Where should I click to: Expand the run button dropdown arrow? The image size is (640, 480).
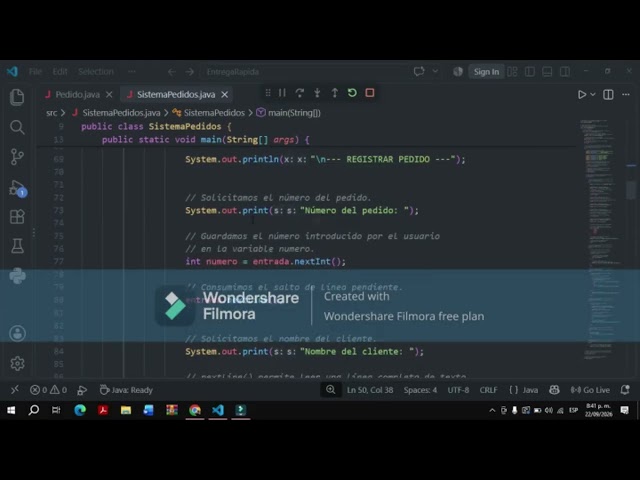click(x=593, y=95)
